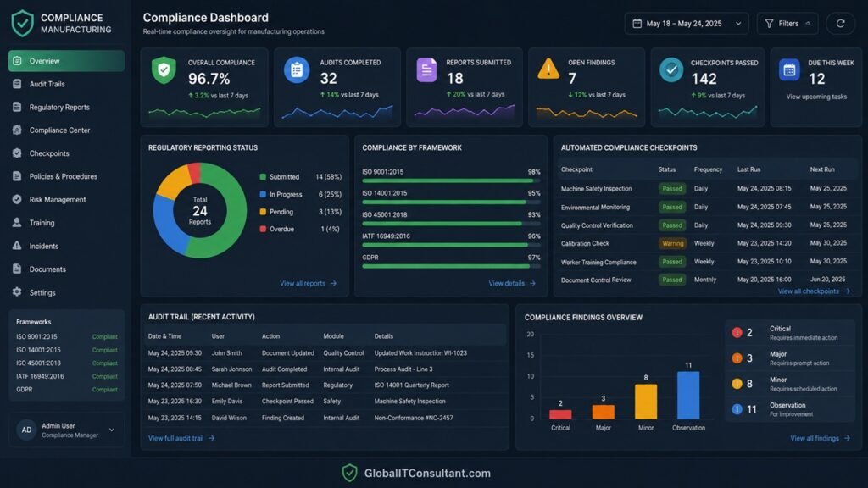
Task: Click the purple document Reports Submitted icon
Action: 427,70
